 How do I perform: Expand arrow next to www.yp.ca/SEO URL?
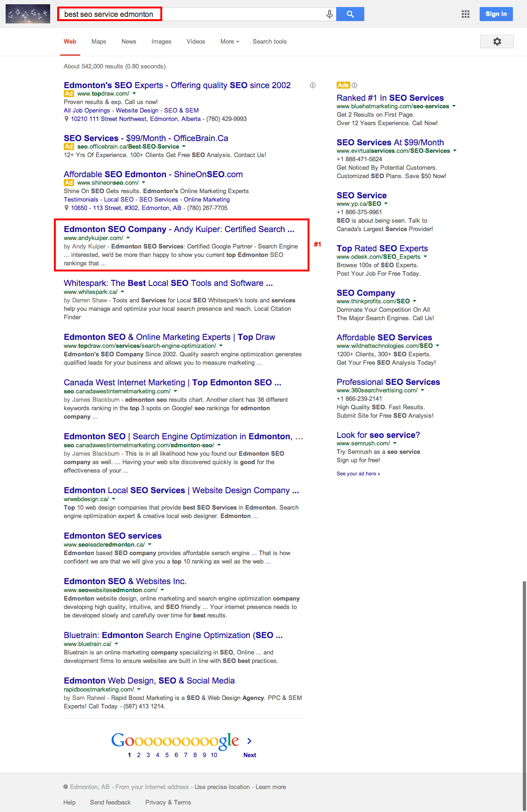[x=386, y=204]
